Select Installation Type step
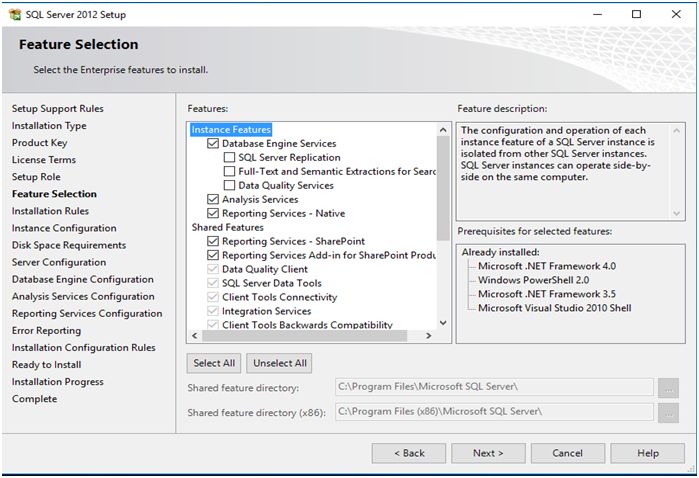This screenshot has width=699, height=478. pyautogui.click(x=49, y=126)
